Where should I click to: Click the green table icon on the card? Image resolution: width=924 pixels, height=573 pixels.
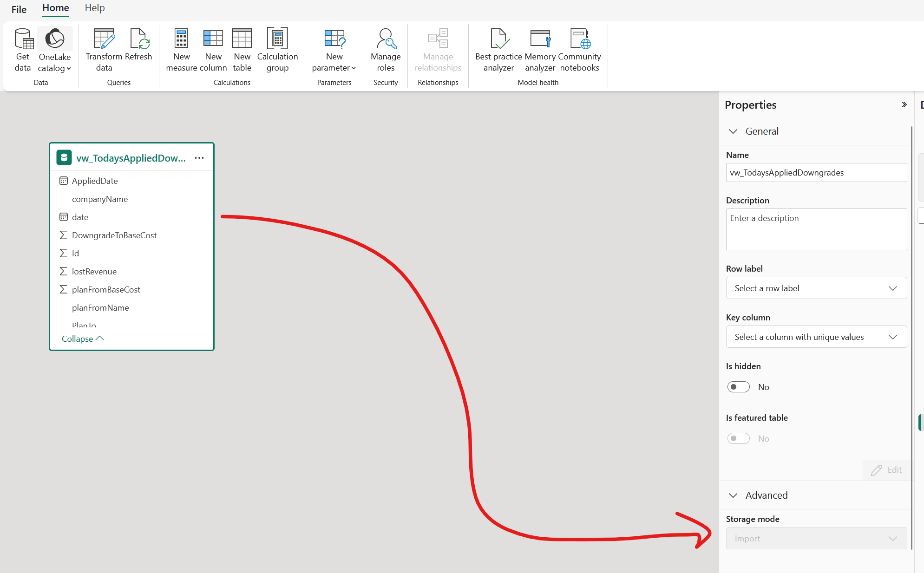[x=64, y=158]
